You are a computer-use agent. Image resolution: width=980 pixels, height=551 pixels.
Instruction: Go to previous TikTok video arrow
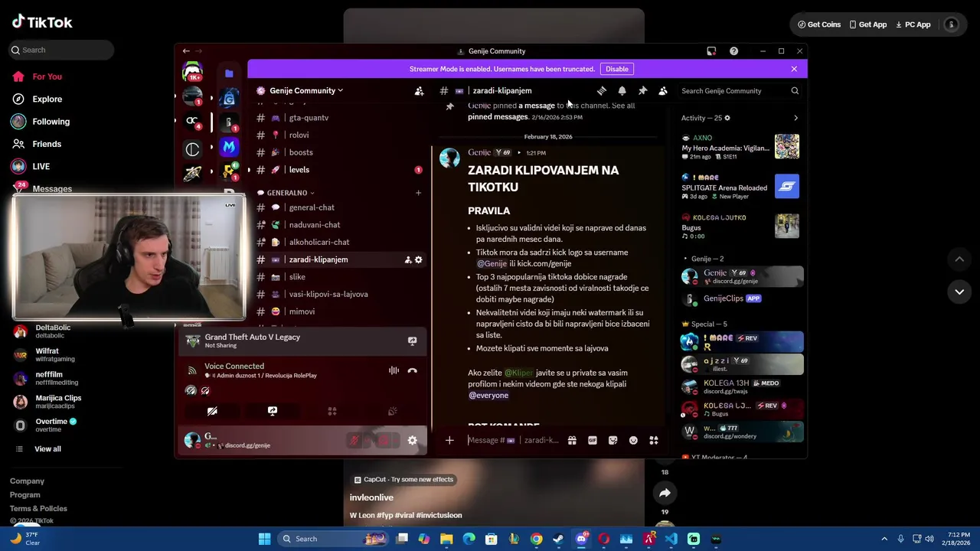959,259
